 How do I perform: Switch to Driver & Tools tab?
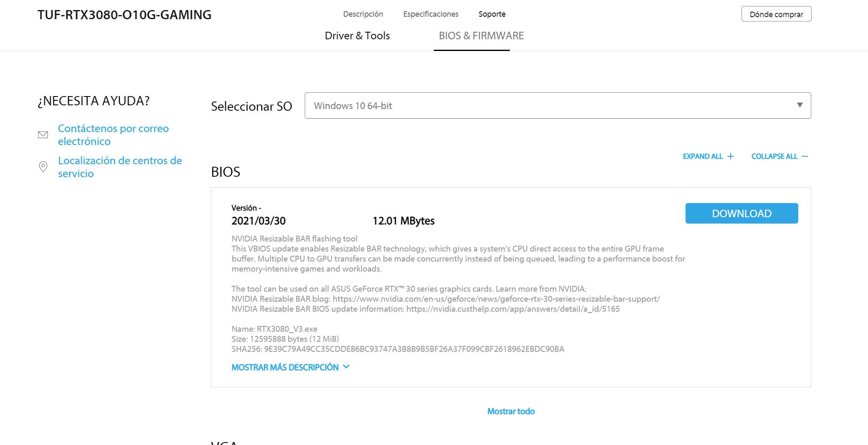pos(357,36)
